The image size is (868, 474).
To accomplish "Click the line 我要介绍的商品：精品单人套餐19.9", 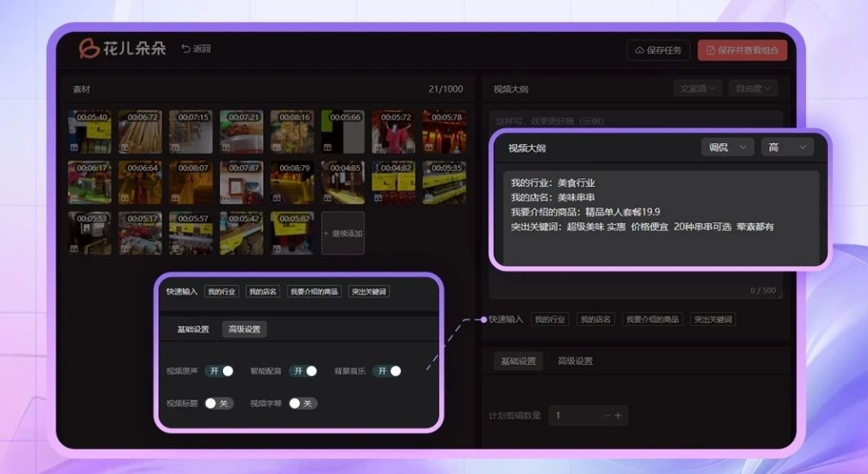I will [585, 212].
